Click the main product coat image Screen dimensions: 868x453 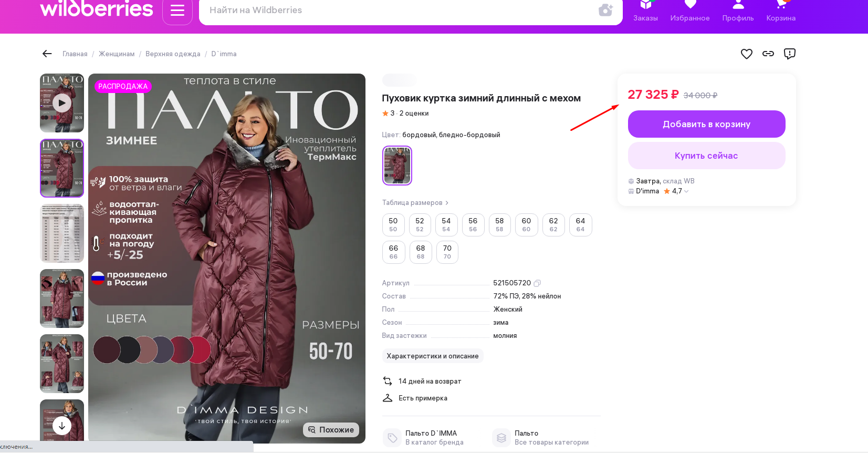tap(227, 259)
